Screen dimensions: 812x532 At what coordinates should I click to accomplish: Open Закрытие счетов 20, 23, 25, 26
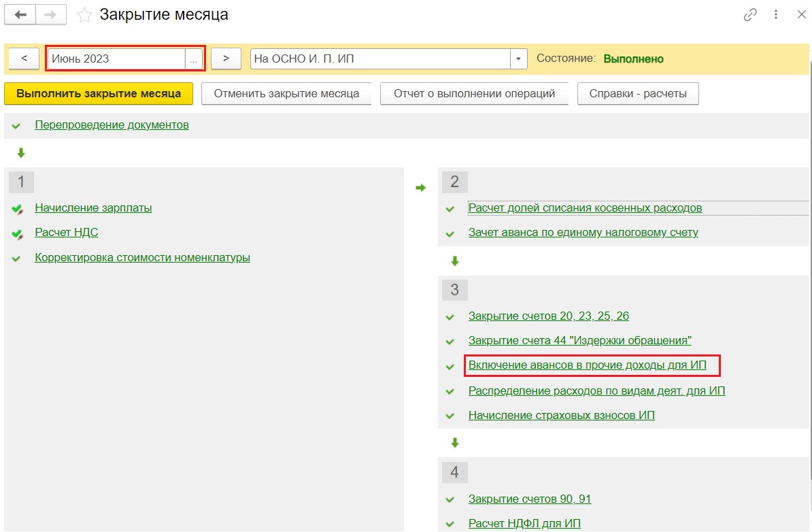(x=548, y=316)
